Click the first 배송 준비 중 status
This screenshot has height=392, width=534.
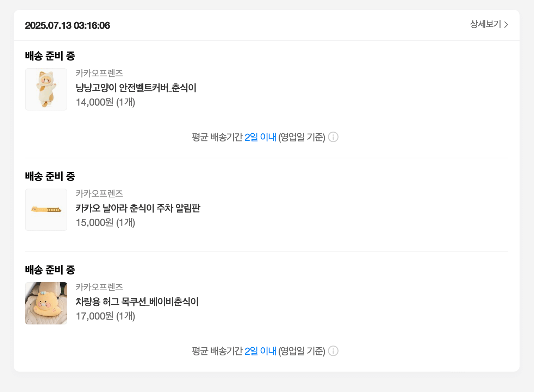pyautogui.click(x=50, y=56)
